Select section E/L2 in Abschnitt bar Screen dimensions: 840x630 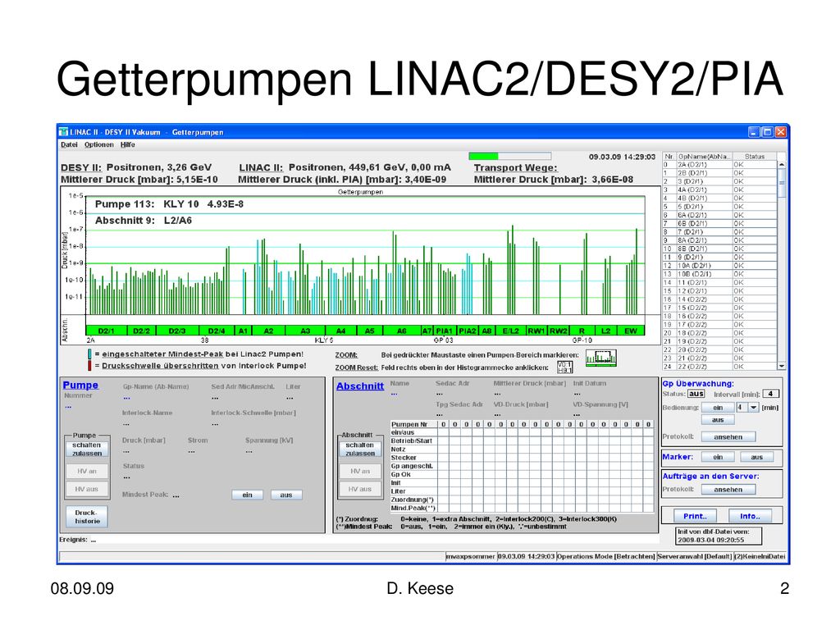coord(510,331)
